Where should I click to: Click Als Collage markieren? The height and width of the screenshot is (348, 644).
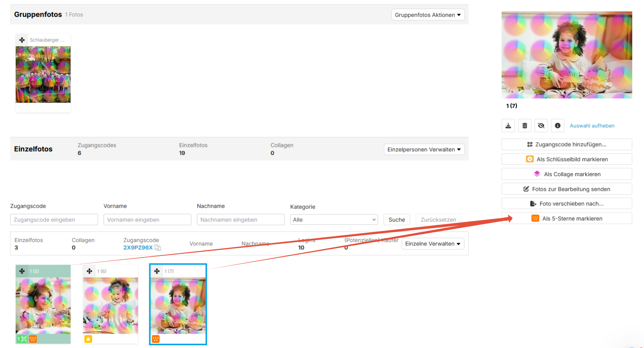click(567, 174)
